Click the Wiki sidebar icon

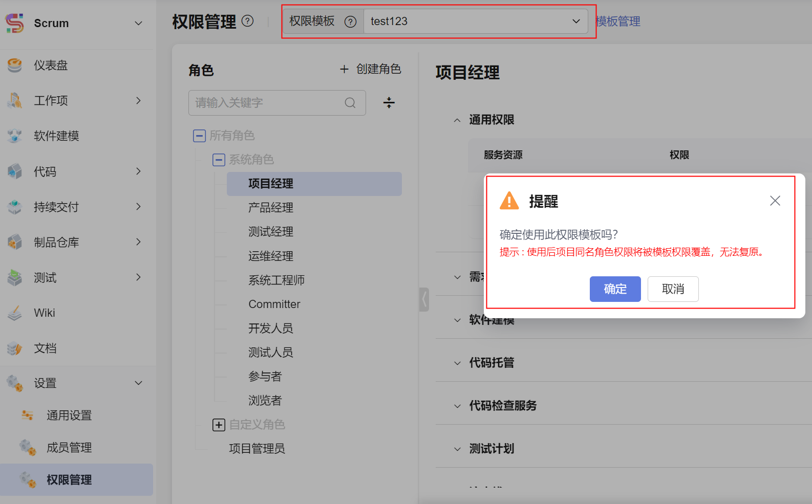point(15,313)
